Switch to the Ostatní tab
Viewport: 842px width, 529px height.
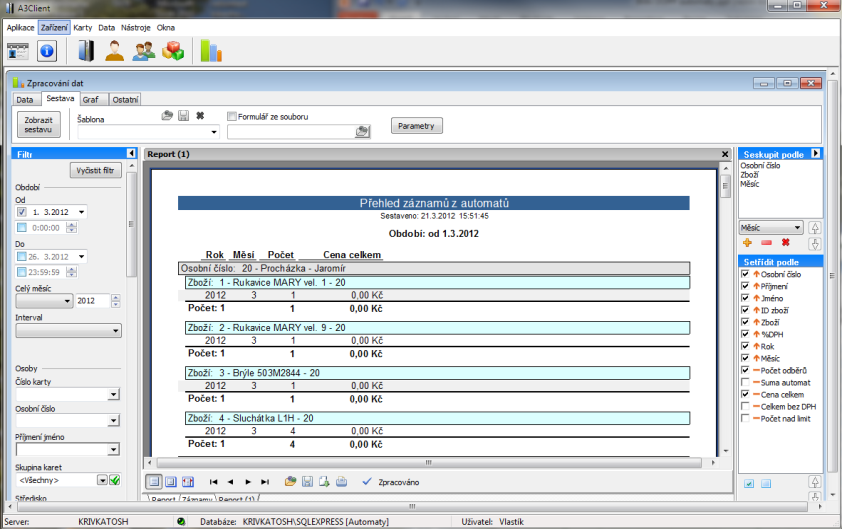[x=125, y=99]
